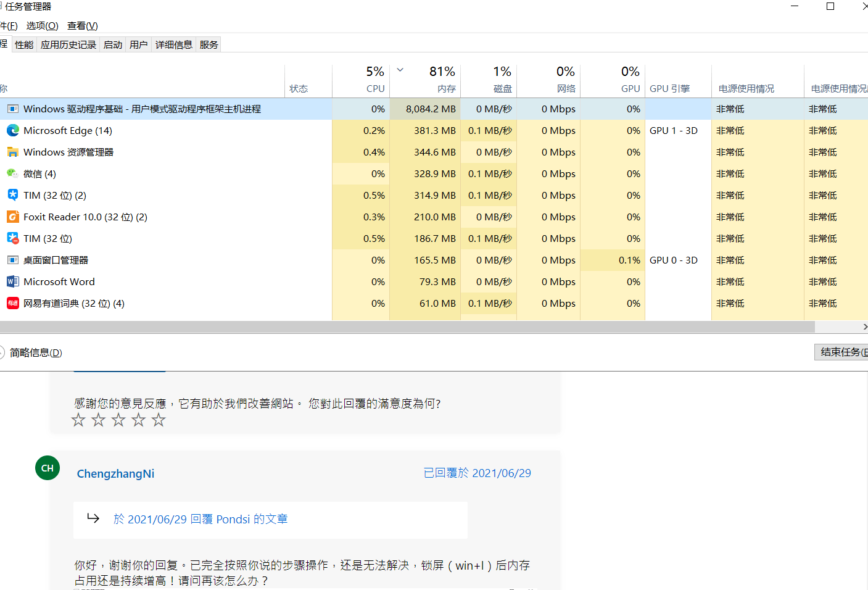Screen dimensions: 868x590
Task: Click the 61.0 MB memory value
Action: point(437,304)
